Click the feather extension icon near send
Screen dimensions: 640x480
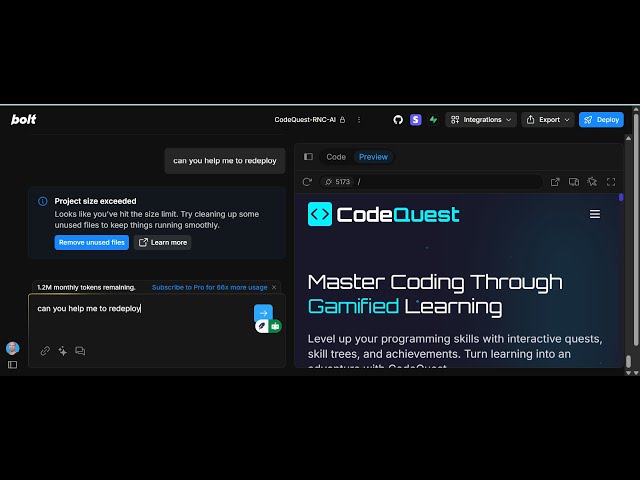(262, 326)
